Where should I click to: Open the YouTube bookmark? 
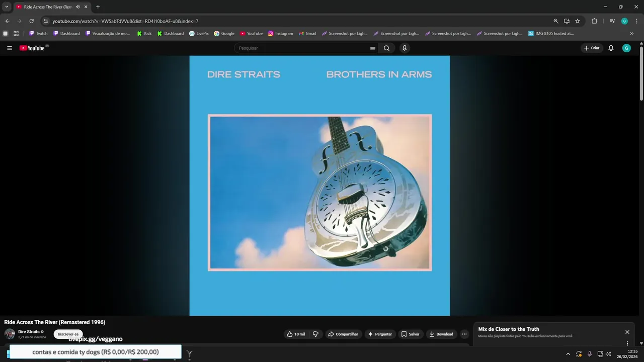pos(251,34)
